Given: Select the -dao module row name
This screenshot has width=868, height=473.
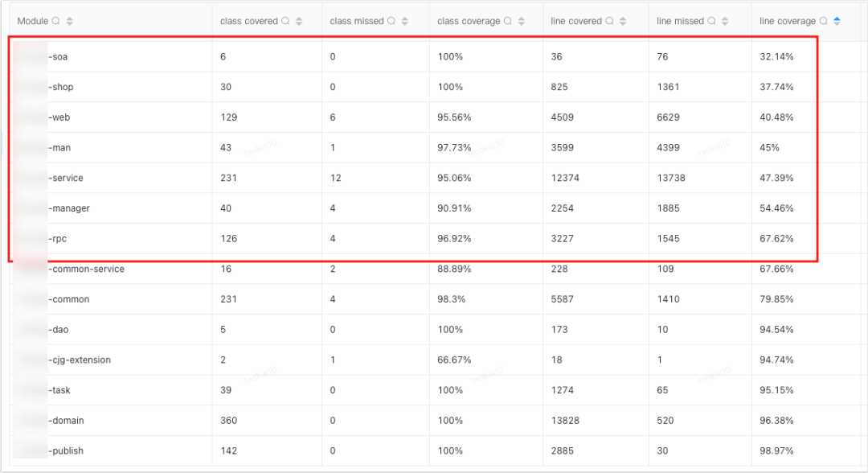Looking at the screenshot, I should pyautogui.click(x=58, y=330).
